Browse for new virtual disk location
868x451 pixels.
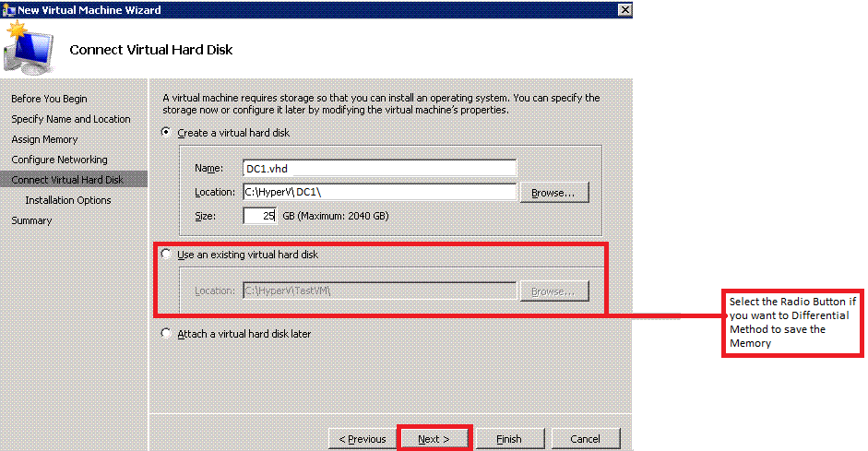553,193
